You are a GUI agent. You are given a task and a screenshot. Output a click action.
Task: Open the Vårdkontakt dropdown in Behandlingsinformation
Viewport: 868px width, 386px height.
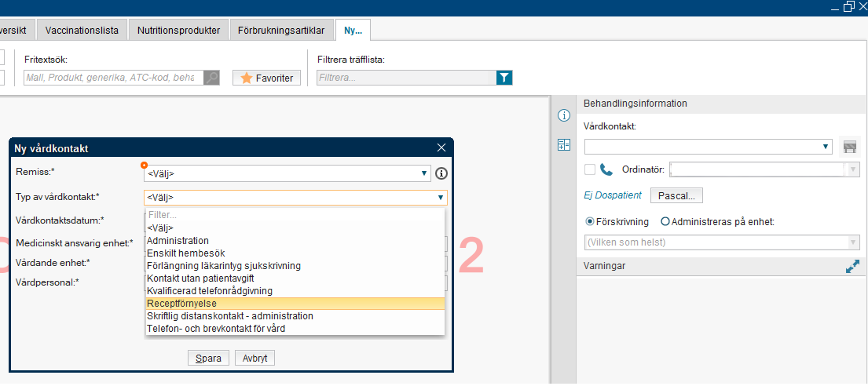tap(708, 147)
